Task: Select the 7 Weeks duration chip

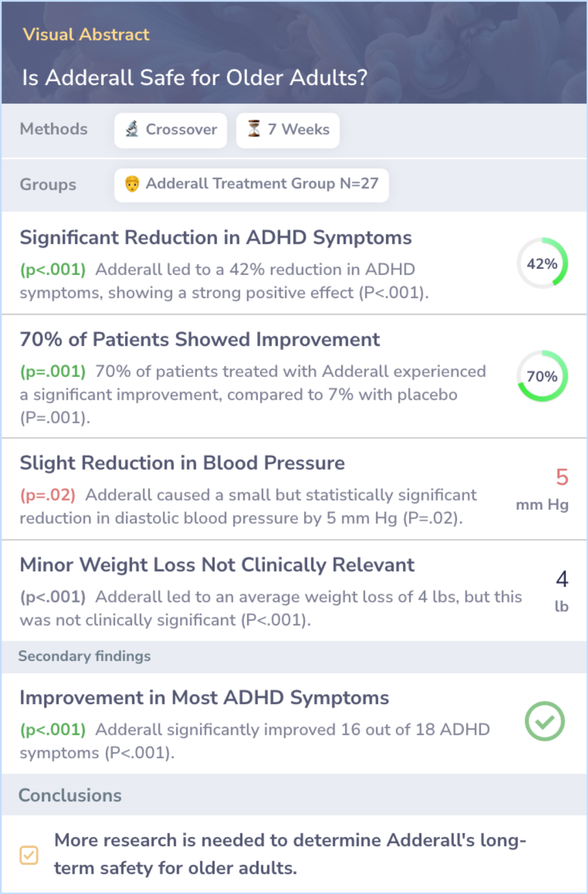Action: (x=288, y=130)
